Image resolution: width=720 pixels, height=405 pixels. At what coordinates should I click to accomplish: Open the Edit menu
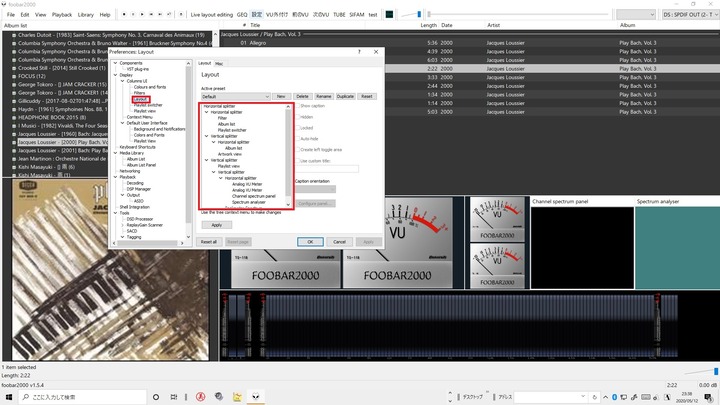tap(25, 15)
